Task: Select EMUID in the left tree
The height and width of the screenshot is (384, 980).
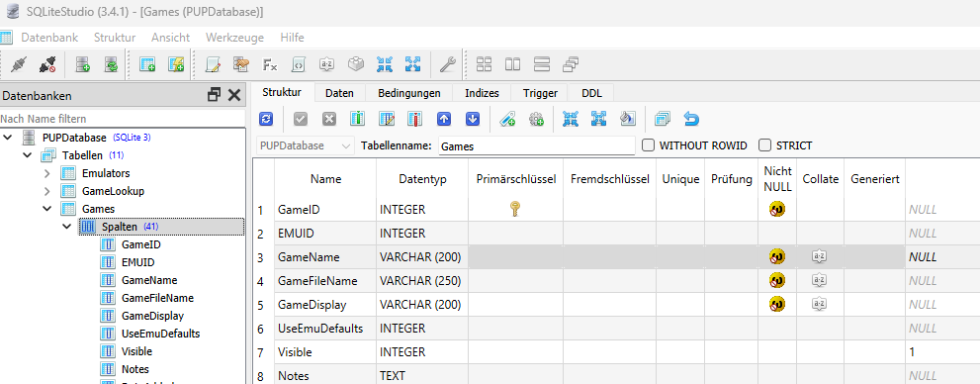Action: (138, 262)
